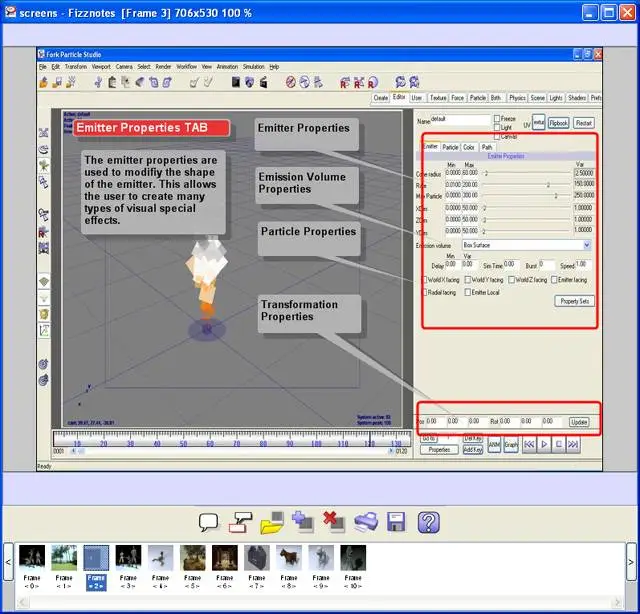Switch to the Lights tab

tap(556, 98)
